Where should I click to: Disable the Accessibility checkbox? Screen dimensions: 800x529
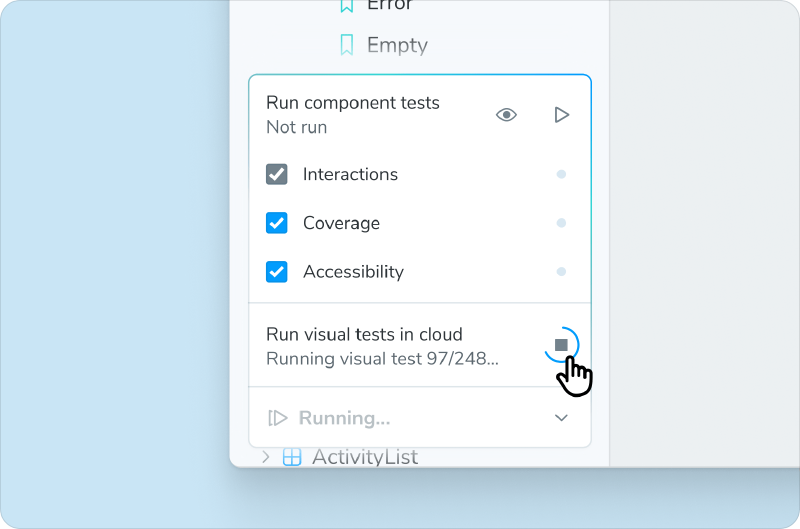tap(277, 271)
